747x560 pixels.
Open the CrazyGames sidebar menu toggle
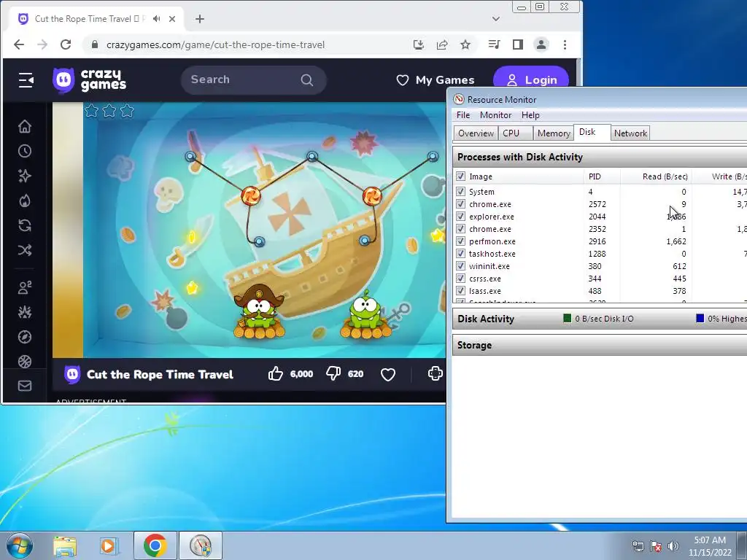(26, 80)
